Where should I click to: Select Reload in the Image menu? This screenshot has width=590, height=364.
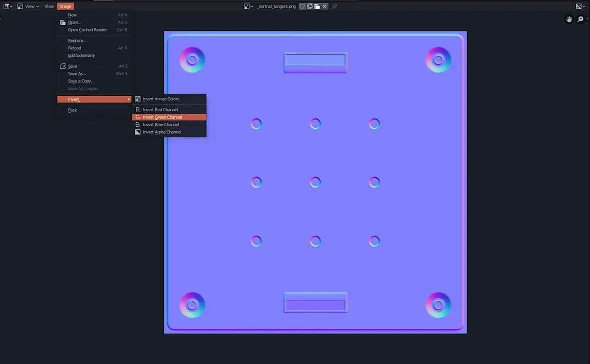coord(94,48)
